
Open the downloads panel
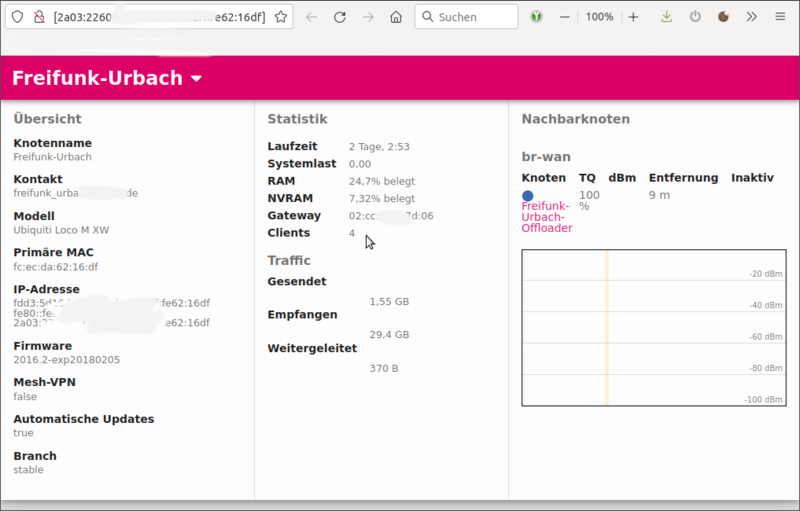[x=667, y=17]
